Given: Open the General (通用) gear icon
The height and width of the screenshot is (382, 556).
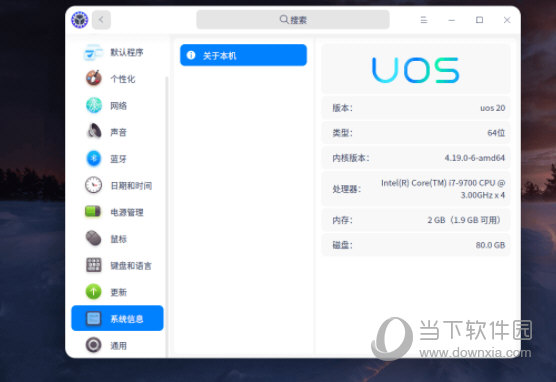Looking at the screenshot, I should [94, 345].
